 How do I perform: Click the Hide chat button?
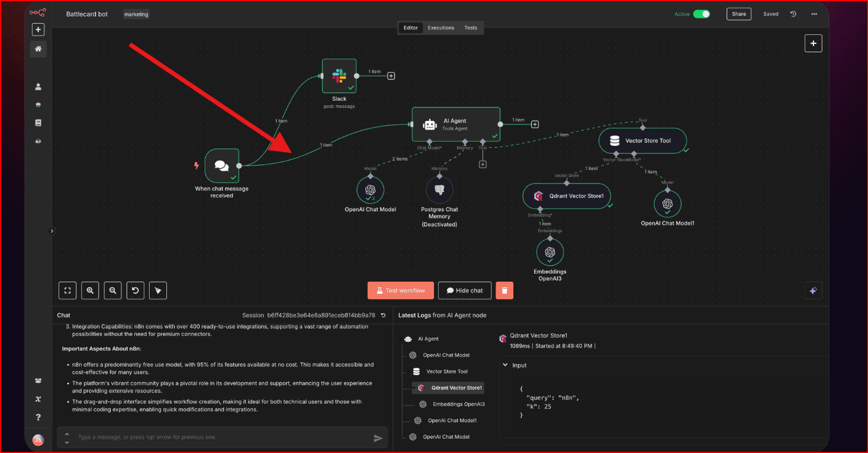(x=465, y=290)
